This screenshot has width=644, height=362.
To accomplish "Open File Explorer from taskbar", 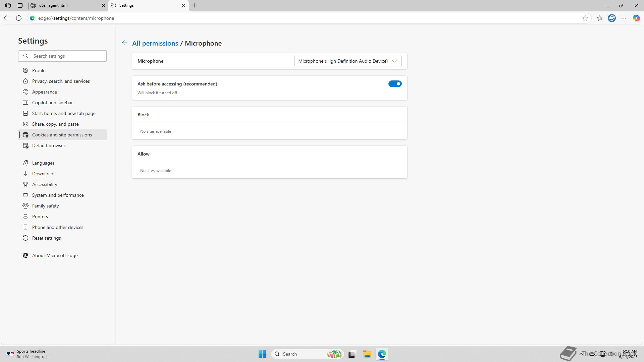I will (x=367, y=354).
